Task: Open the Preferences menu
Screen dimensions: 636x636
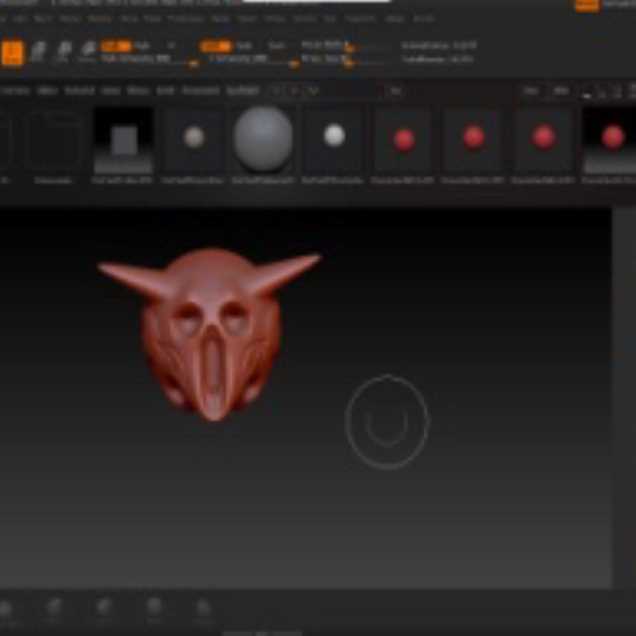Action: 186,19
